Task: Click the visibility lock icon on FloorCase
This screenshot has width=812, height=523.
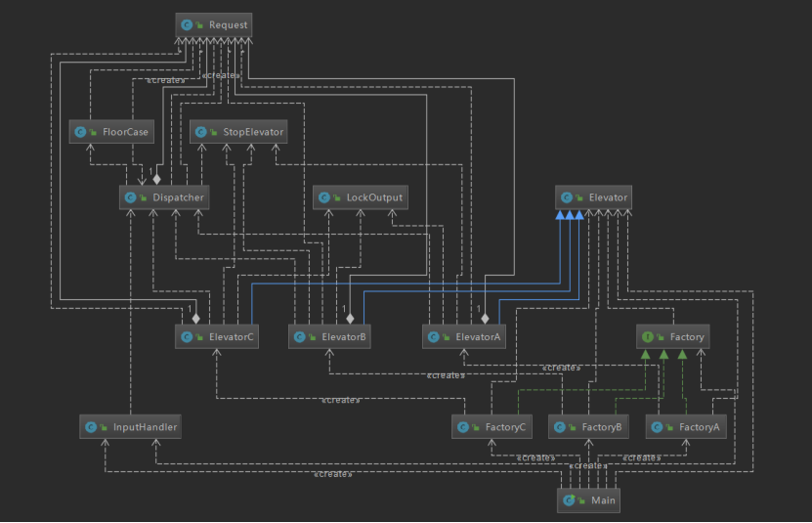Action: [x=93, y=132]
